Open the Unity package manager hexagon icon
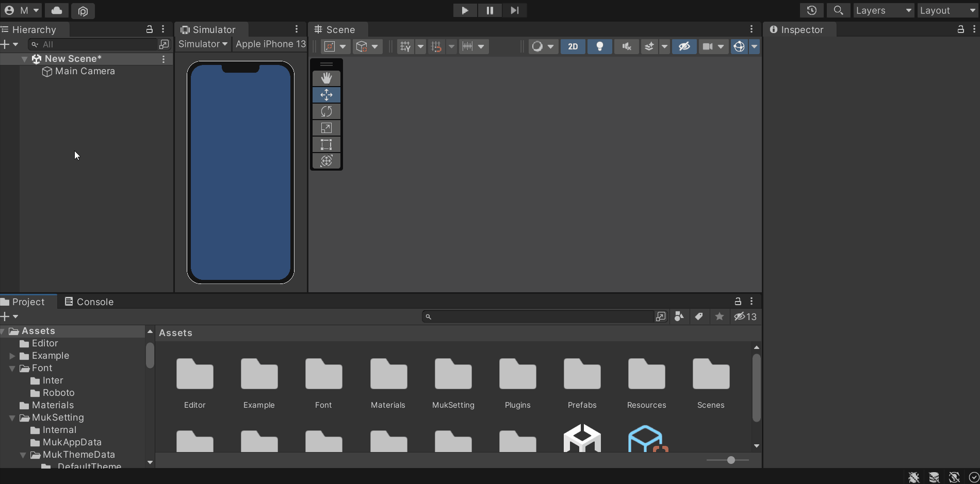 pos(83,10)
